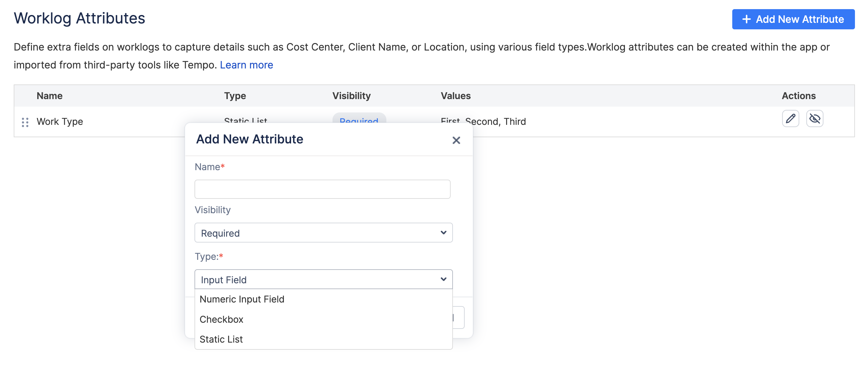Click the Actions column header
The image size is (868, 369).
pyautogui.click(x=798, y=96)
